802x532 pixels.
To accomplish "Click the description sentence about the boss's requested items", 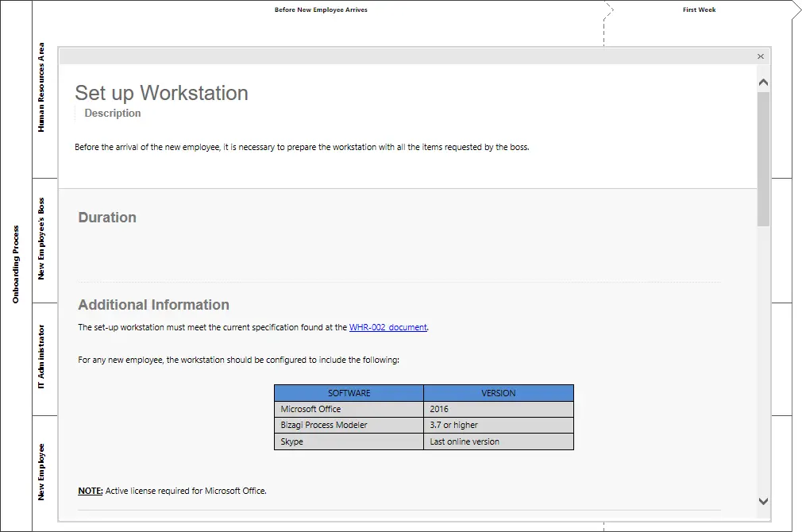I will click(x=302, y=148).
